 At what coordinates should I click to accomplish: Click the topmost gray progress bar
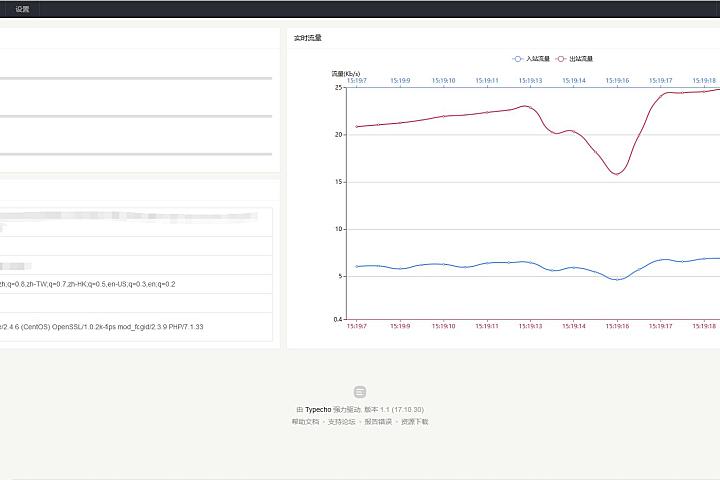point(136,78)
